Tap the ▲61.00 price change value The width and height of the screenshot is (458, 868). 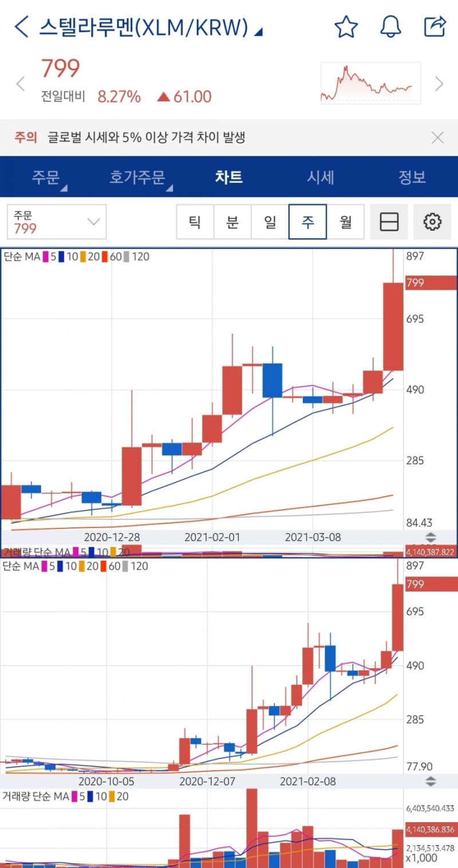tap(184, 97)
